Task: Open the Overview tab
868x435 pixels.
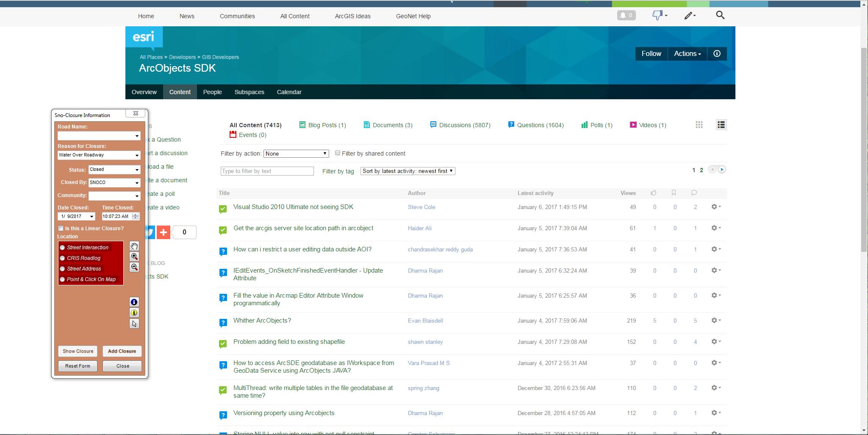Action: (144, 92)
